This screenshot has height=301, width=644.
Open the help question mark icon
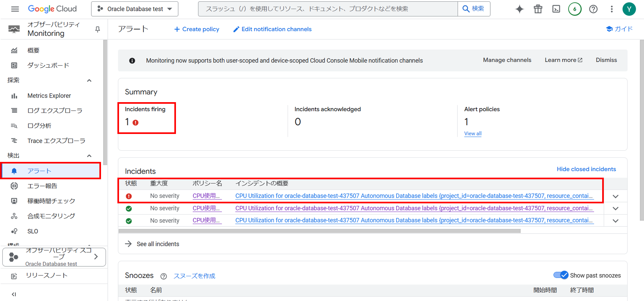coord(593,9)
